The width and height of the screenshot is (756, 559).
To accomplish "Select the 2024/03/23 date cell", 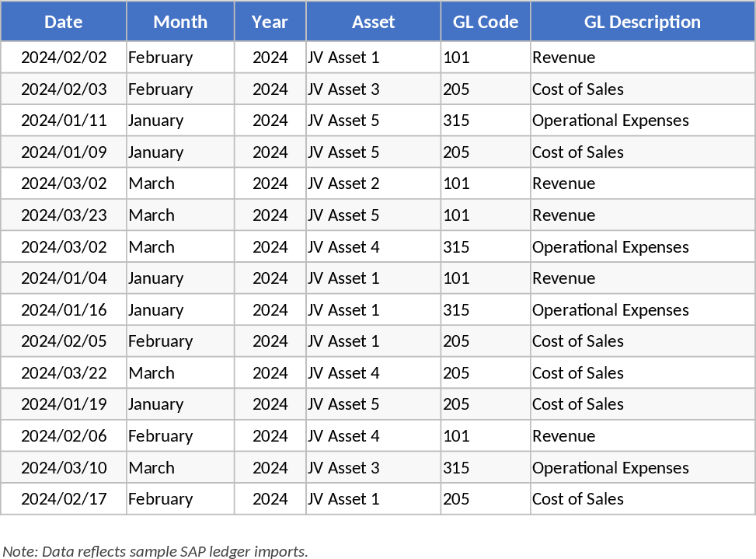I will [x=63, y=215].
